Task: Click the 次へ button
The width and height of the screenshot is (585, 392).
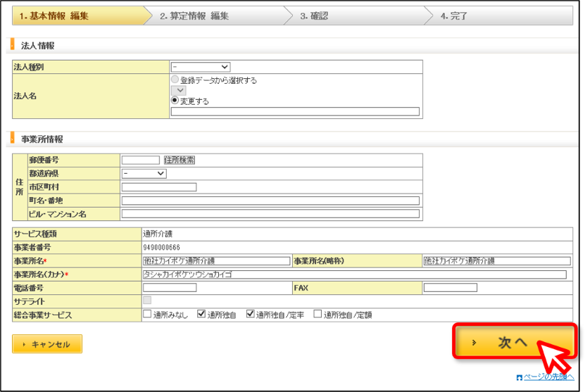Action: (515, 341)
